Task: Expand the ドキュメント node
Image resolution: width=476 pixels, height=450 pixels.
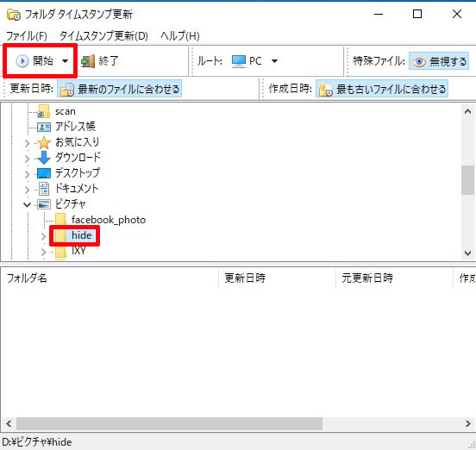Action: [28, 190]
